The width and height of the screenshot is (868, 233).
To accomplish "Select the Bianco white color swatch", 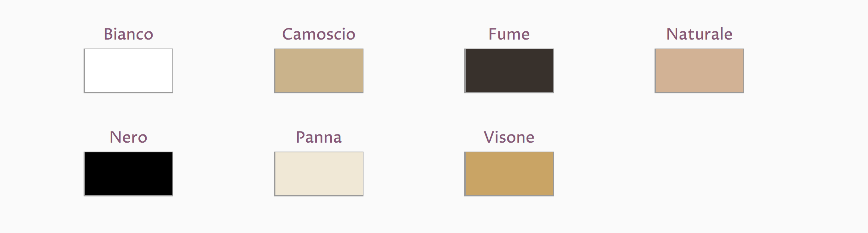I will pyautogui.click(x=128, y=71).
